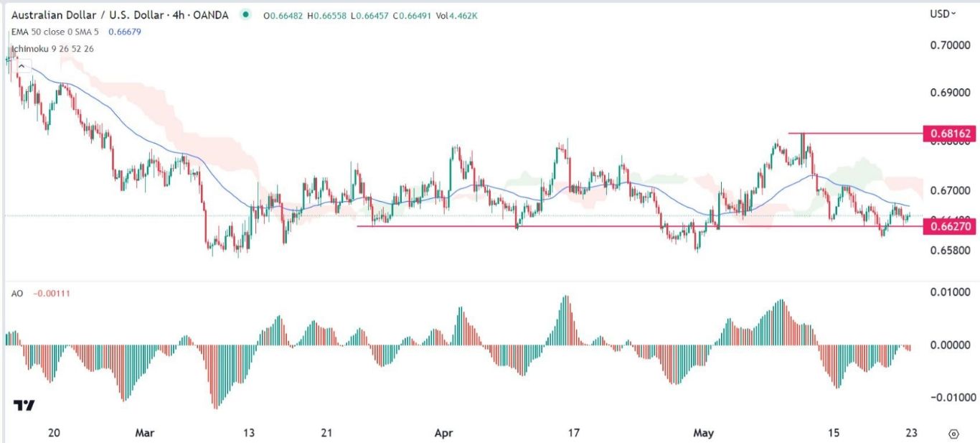
Task: Click the 0.65800 price scale label
Action: [951, 250]
